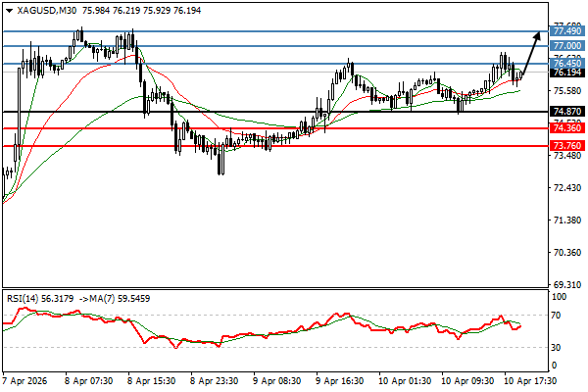The height and width of the screenshot is (392, 588).
Task: Click the XAGUSD,M30 chart title
Action: pyautogui.click(x=46, y=9)
